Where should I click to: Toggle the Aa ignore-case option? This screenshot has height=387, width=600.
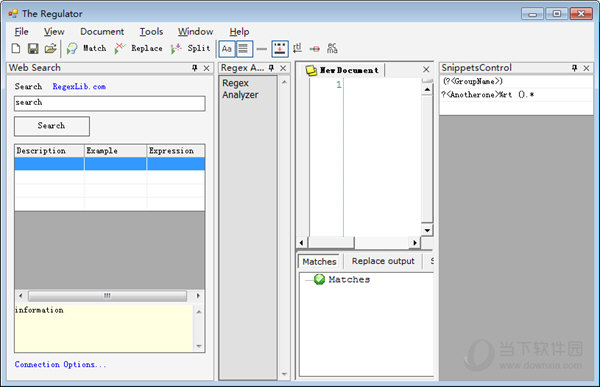pos(227,49)
